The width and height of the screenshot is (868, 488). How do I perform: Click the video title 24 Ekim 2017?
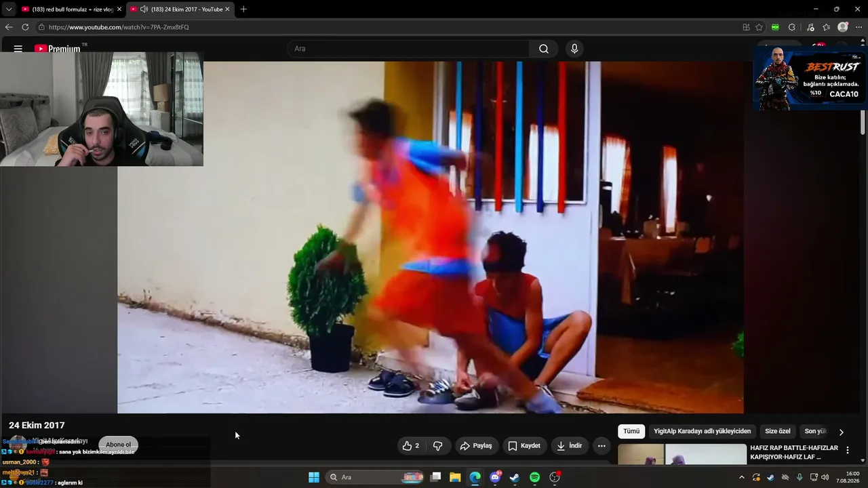click(x=37, y=425)
